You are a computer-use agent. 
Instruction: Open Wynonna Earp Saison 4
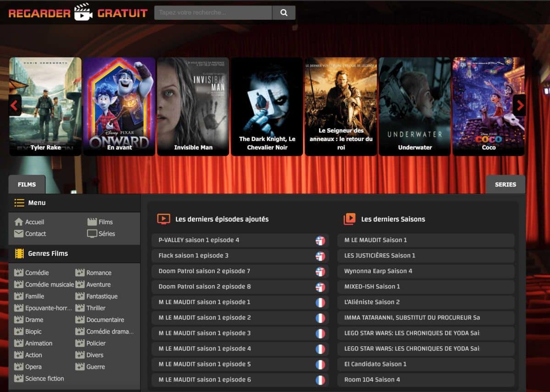pyautogui.click(x=426, y=272)
